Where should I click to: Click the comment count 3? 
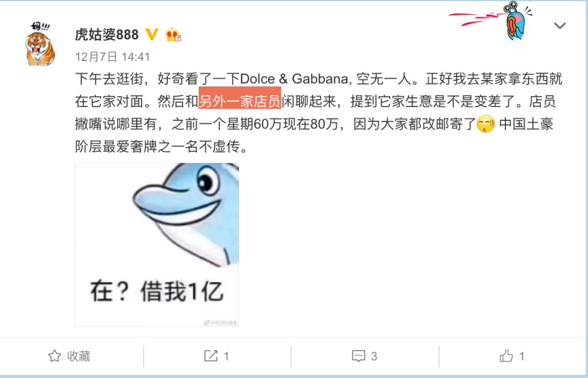[x=374, y=356]
